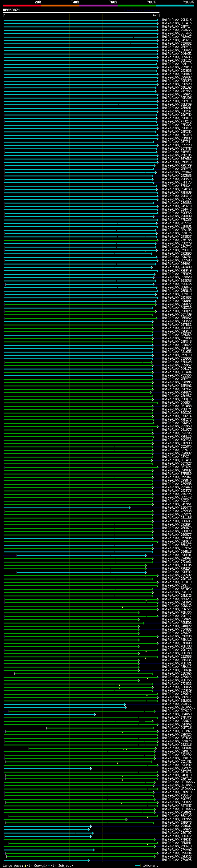The width and height of the screenshot is (197, 868).
Task: Select the UniRef100_Q41975 label
Action: pyautogui.click(x=177, y=430)
